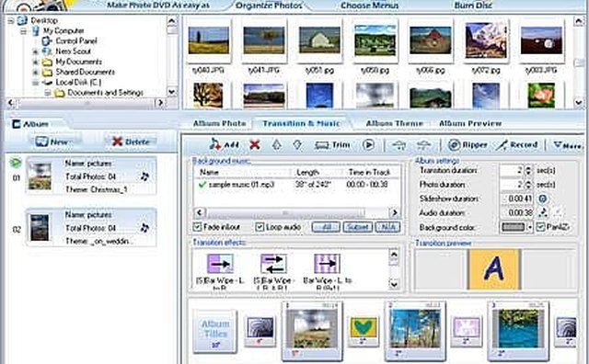
Task: Collapse the My Computer tree node
Action: (23, 30)
